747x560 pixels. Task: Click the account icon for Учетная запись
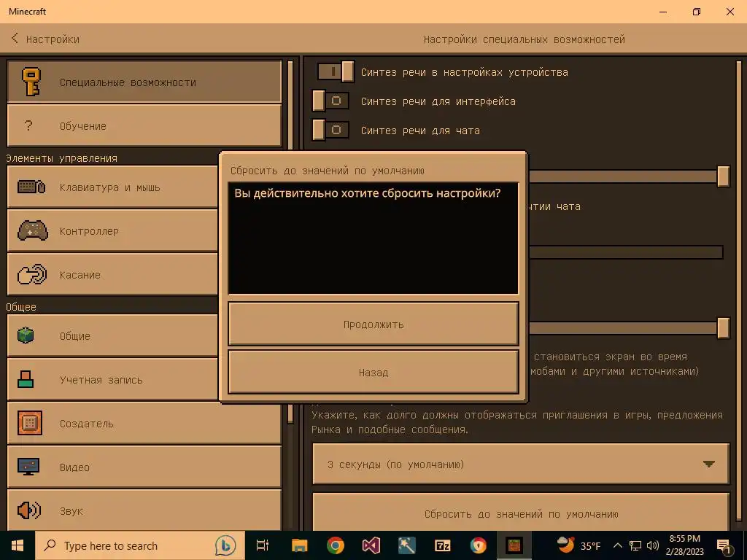26,379
